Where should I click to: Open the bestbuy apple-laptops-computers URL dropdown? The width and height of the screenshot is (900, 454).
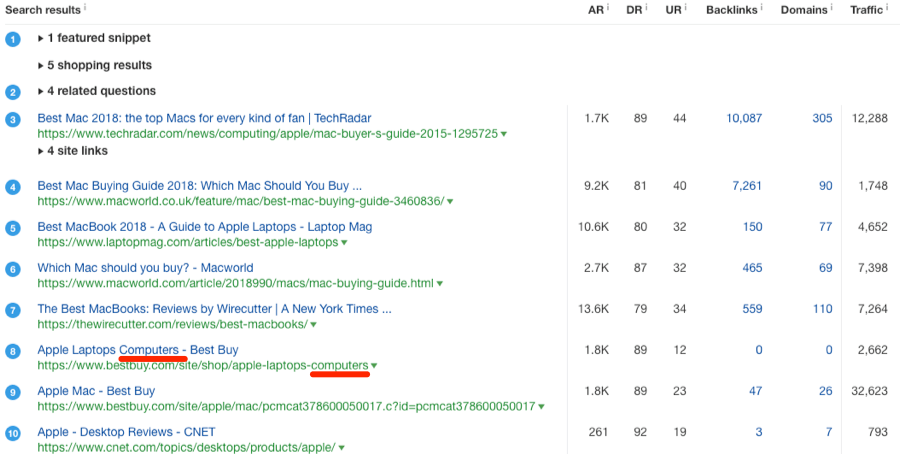[374, 366]
